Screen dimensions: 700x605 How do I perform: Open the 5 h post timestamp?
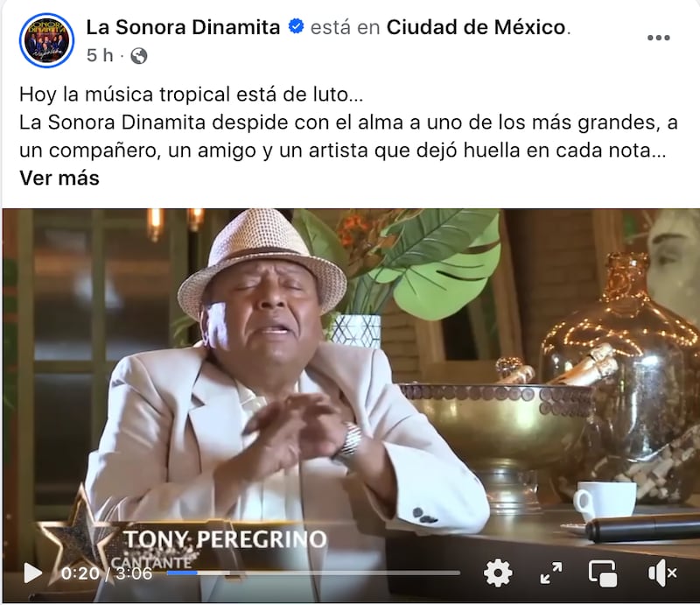click(100, 55)
